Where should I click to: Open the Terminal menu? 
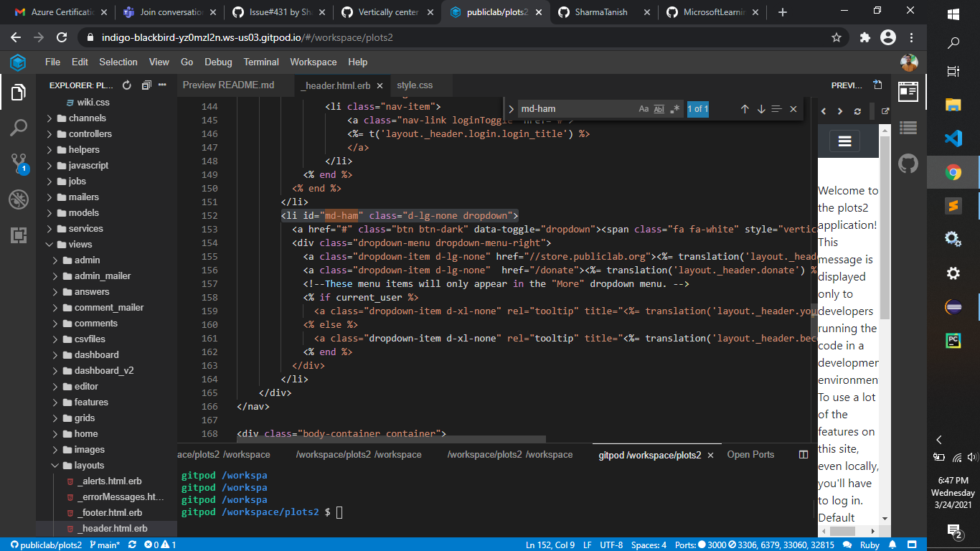[x=261, y=62]
